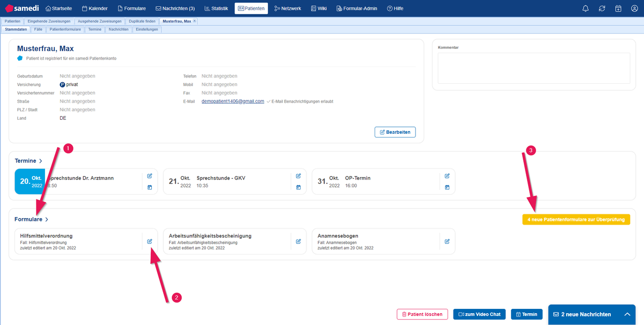The height and width of the screenshot is (325, 644).
Task: Open the quick appointment calendar icon top right
Action: pyautogui.click(x=618, y=8)
